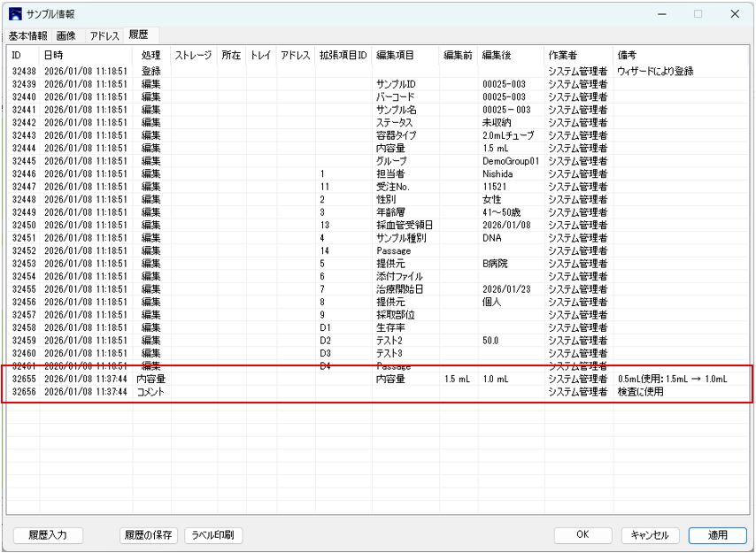756x553 pixels.
Task: Click the 履歴の保存 button
Action: (149, 535)
